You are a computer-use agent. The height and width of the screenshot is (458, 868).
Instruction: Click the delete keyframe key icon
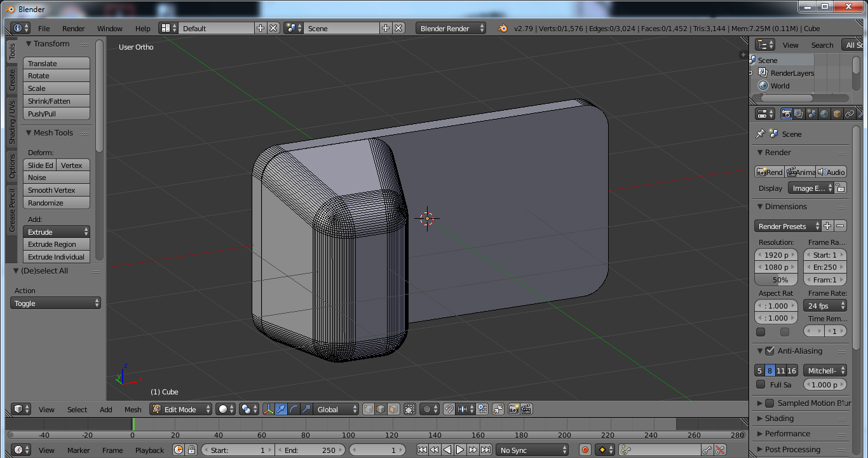click(x=720, y=450)
